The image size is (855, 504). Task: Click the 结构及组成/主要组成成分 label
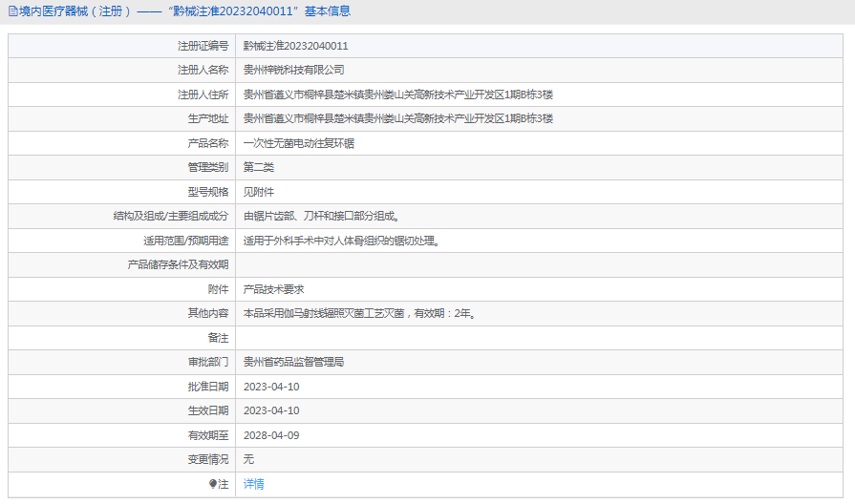tap(171, 217)
